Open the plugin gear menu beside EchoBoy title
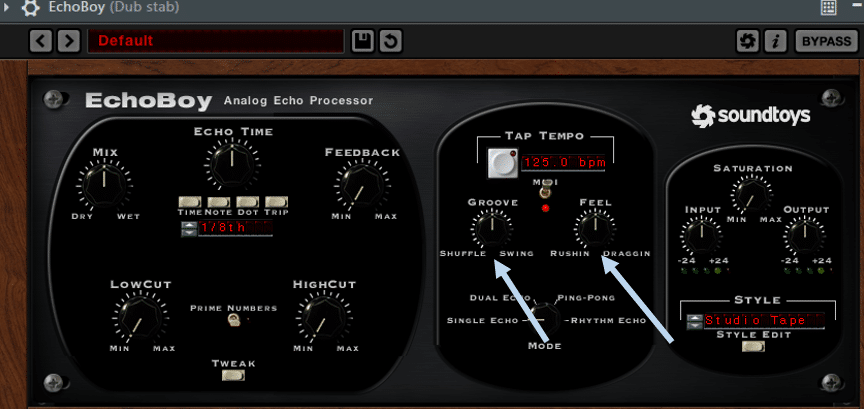The height and width of the screenshot is (409, 864). 31,8
